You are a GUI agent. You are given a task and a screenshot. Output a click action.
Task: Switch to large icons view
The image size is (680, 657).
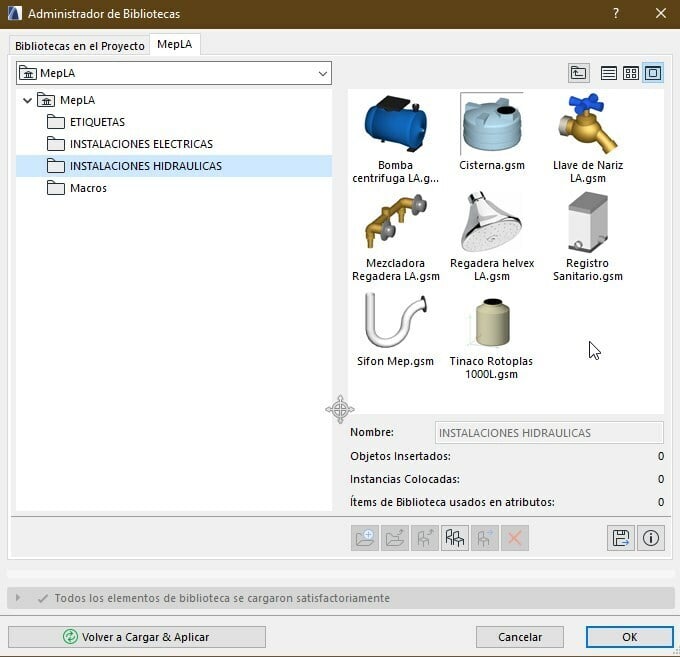653,73
